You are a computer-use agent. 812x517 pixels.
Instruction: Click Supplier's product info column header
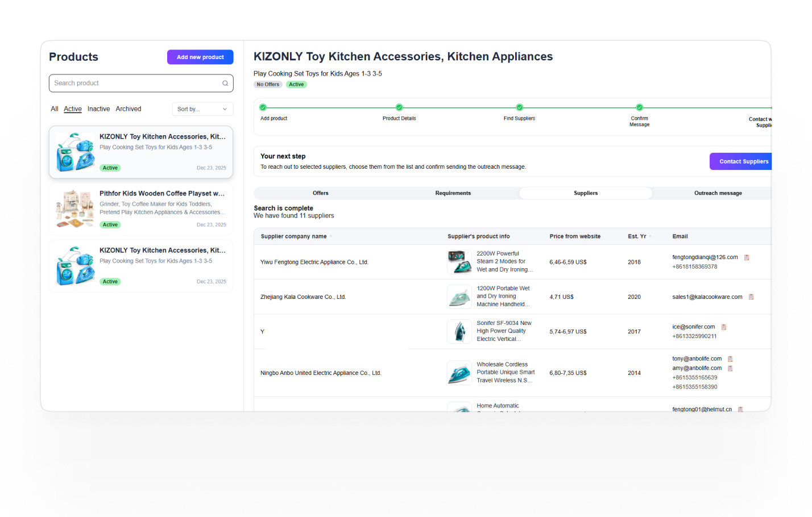coord(479,236)
